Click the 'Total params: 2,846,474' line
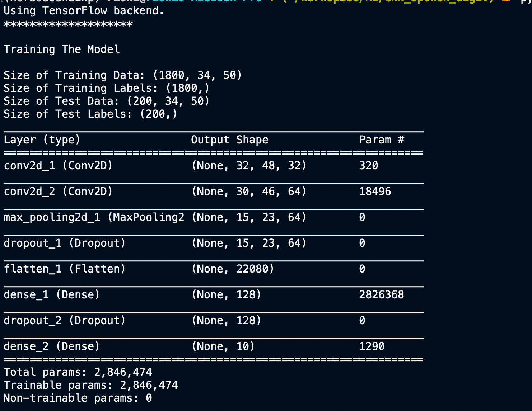Image resolution: width=532 pixels, height=411 pixels. click(x=78, y=372)
